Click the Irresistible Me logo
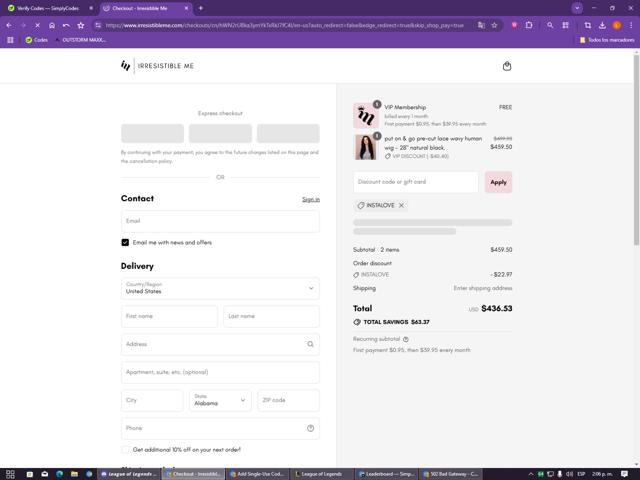This screenshot has width=640, height=480. tap(157, 66)
